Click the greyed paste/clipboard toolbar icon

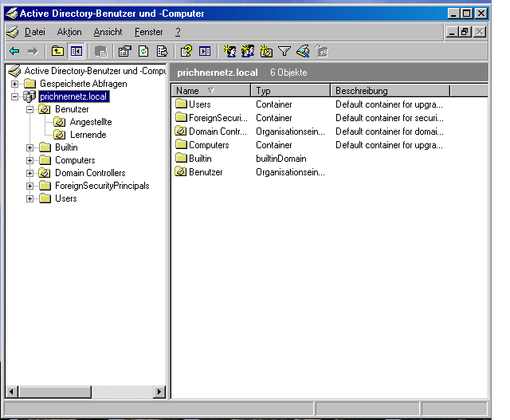101,51
